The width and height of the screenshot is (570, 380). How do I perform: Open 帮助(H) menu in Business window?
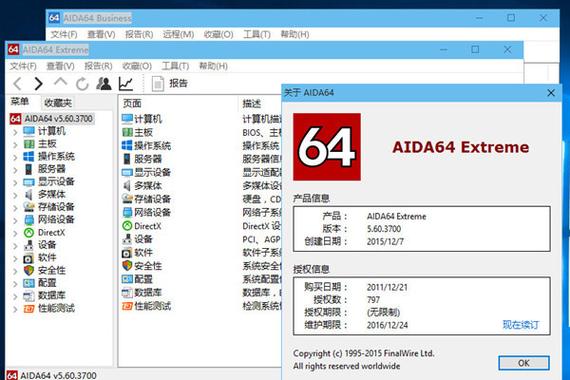295,35
